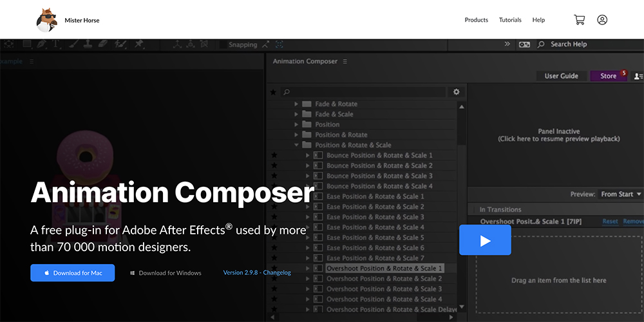
Task: Open the user account icon
Action: click(602, 20)
